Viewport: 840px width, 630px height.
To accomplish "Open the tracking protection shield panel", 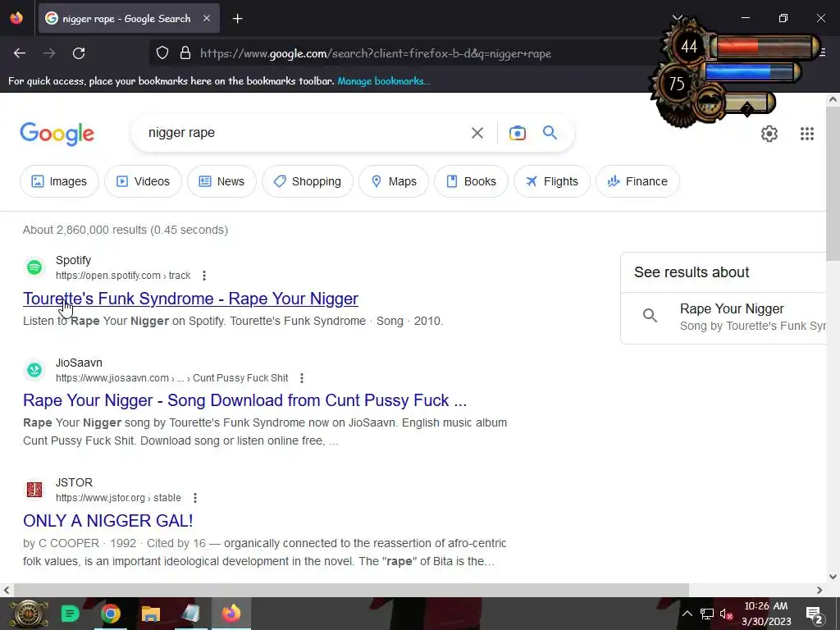I will tap(162, 53).
